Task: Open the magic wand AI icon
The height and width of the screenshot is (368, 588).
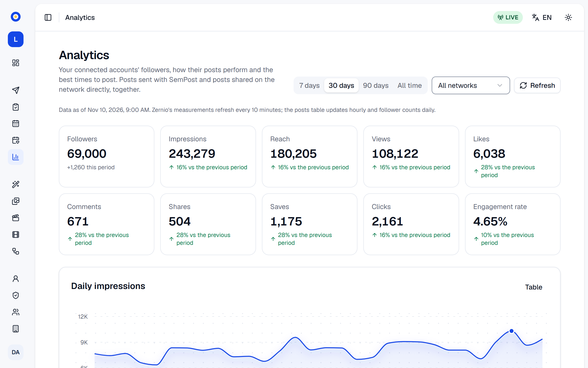Action: [16, 184]
